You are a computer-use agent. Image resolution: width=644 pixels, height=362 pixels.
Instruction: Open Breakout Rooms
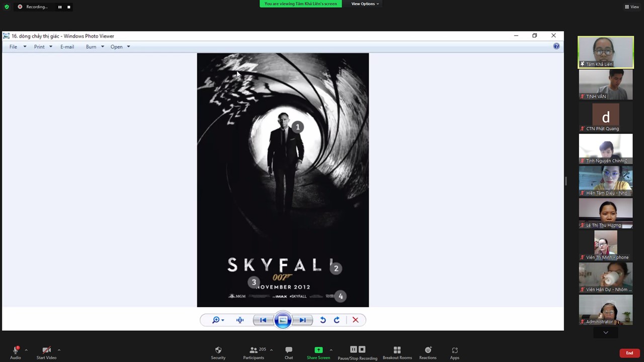[x=397, y=352]
